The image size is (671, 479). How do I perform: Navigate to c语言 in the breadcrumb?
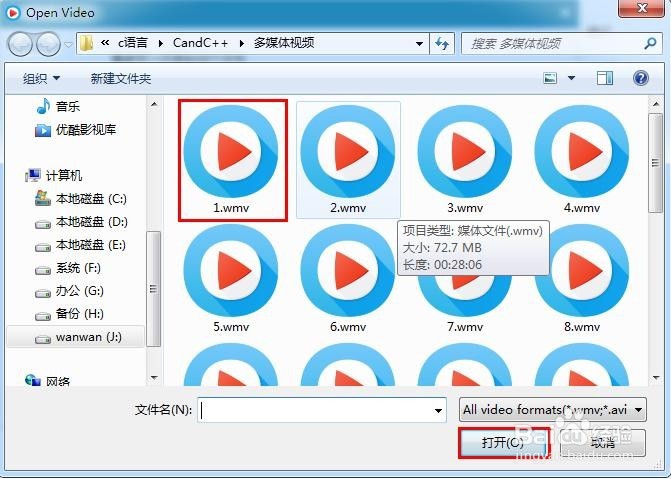coord(133,43)
